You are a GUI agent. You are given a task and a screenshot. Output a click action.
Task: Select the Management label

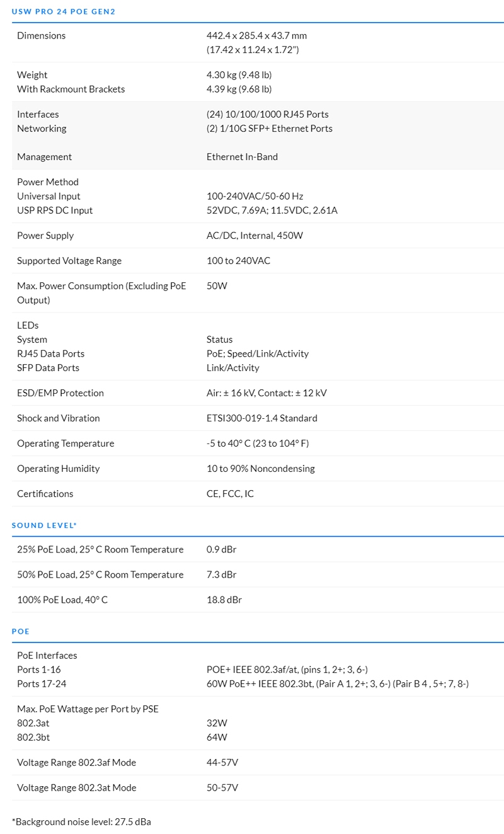coord(45,157)
